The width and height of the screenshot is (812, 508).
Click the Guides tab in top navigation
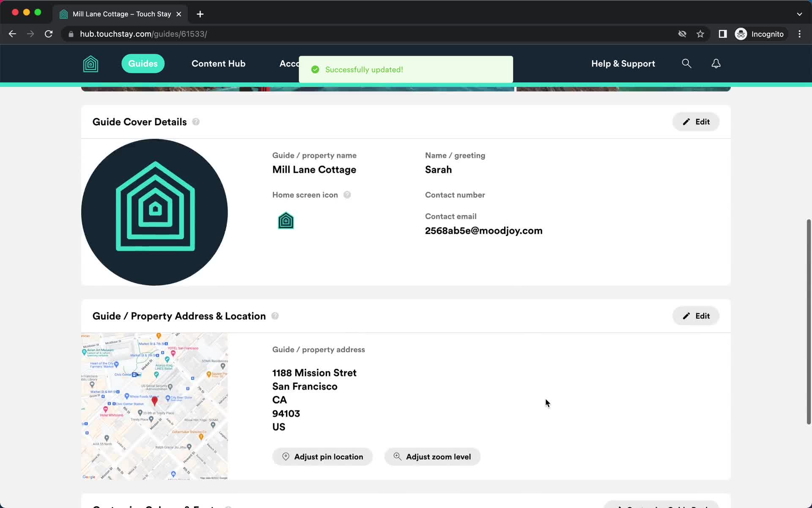coord(143,63)
